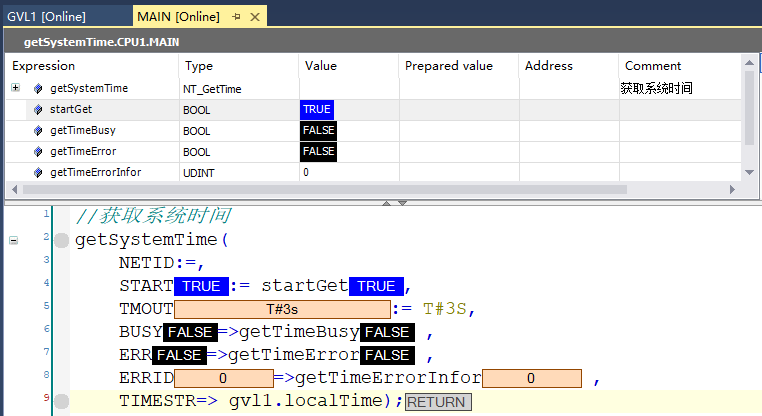Click the RETURN marker in code
The image size is (762, 416).
coord(437,402)
